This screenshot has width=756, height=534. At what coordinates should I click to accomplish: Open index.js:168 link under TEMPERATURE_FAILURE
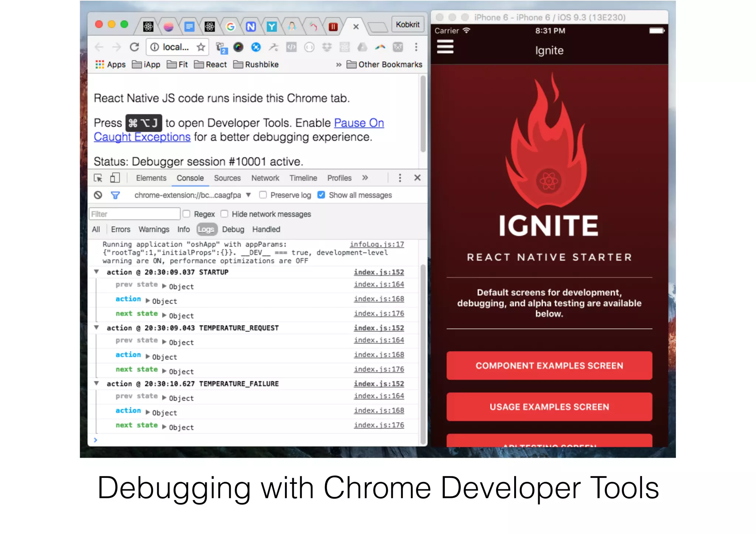[x=379, y=410]
